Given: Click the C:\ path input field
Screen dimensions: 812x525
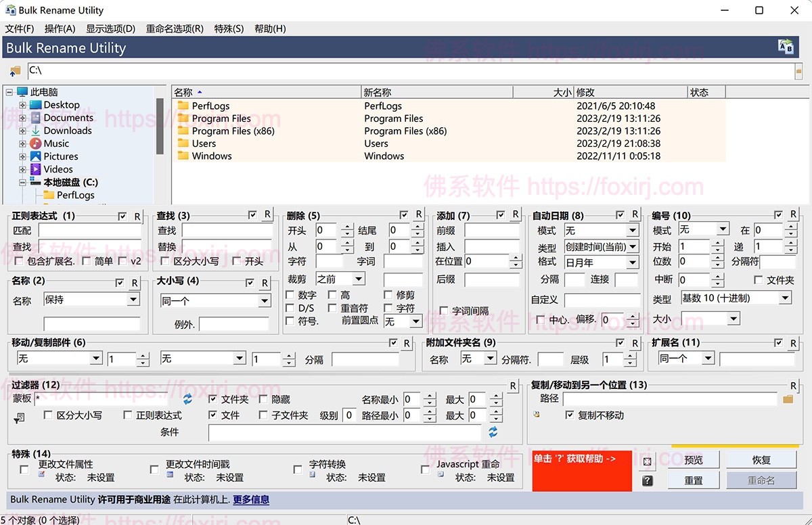Looking at the screenshot, I should pos(203,70).
